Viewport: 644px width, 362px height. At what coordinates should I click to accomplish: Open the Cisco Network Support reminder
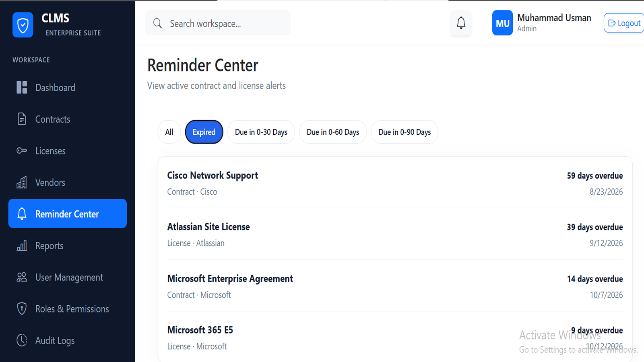tap(395, 183)
